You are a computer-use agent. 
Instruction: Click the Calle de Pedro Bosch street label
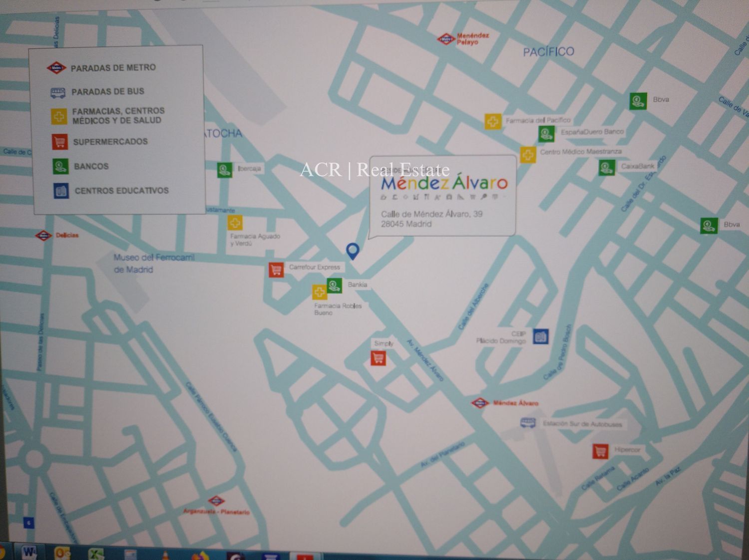point(557,351)
